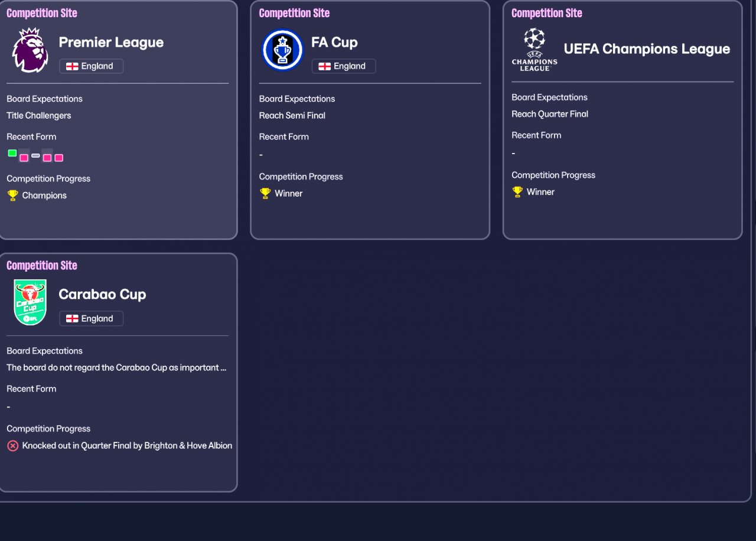Click the Champions League Winner trophy icon

517,192
